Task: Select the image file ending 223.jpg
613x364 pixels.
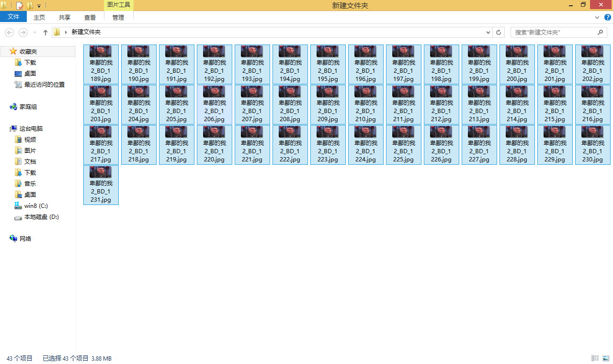Action: click(x=328, y=145)
